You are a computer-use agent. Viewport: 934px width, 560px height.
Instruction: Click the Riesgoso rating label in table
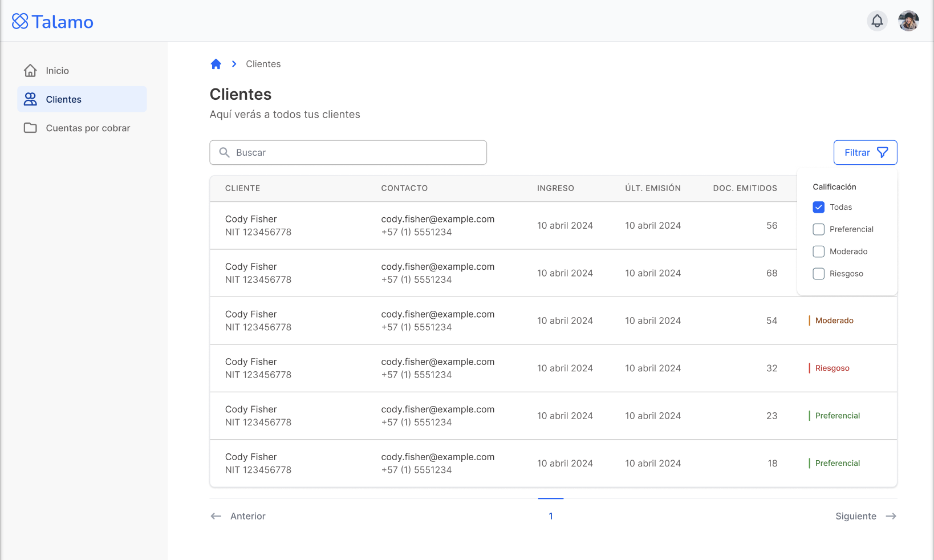[832, 368]
